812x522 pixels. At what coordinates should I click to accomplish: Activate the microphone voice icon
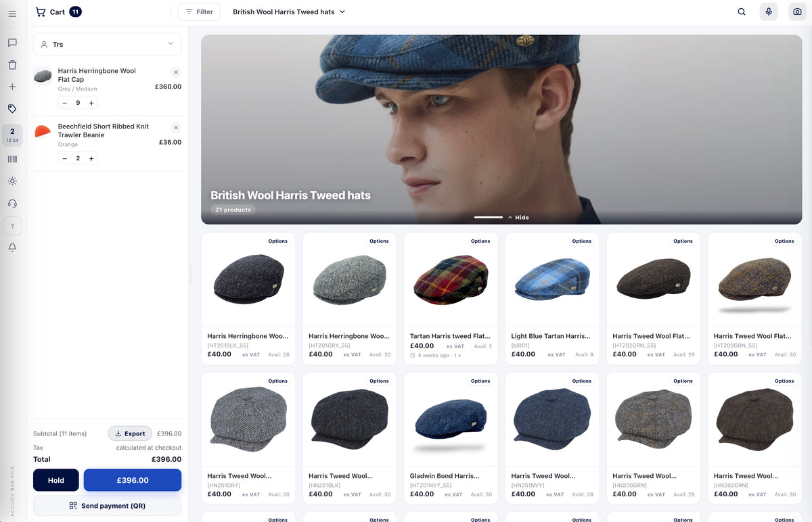point(769,11)
